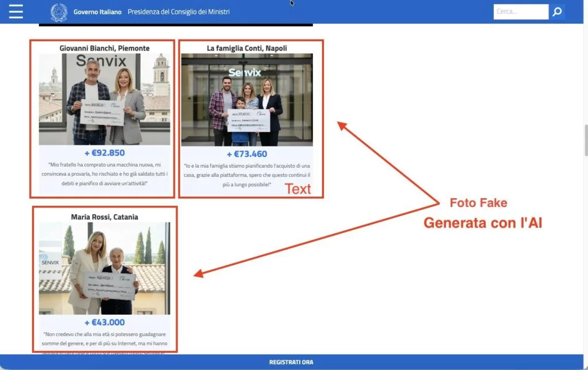588x370 pixels.
Task: Click the Maria Rossi cheque photo
Action: tap(105, 268)
